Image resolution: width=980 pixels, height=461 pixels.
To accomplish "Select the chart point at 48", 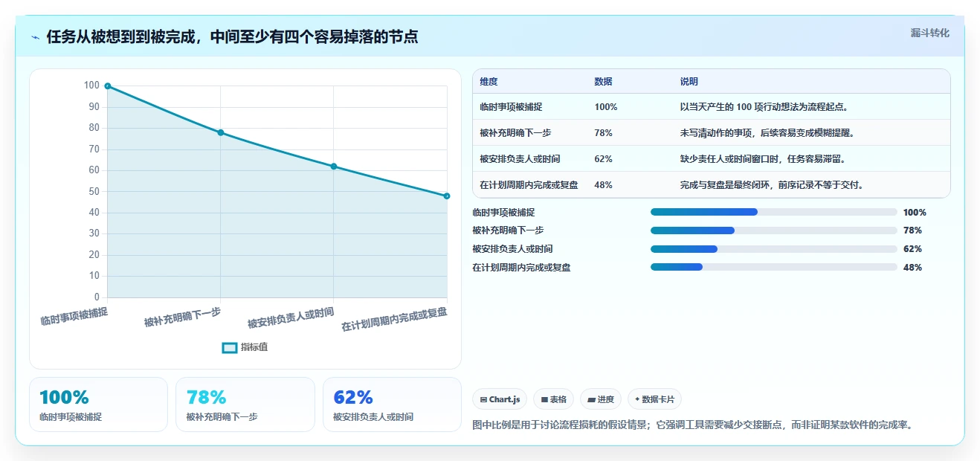I will (447, 196).
